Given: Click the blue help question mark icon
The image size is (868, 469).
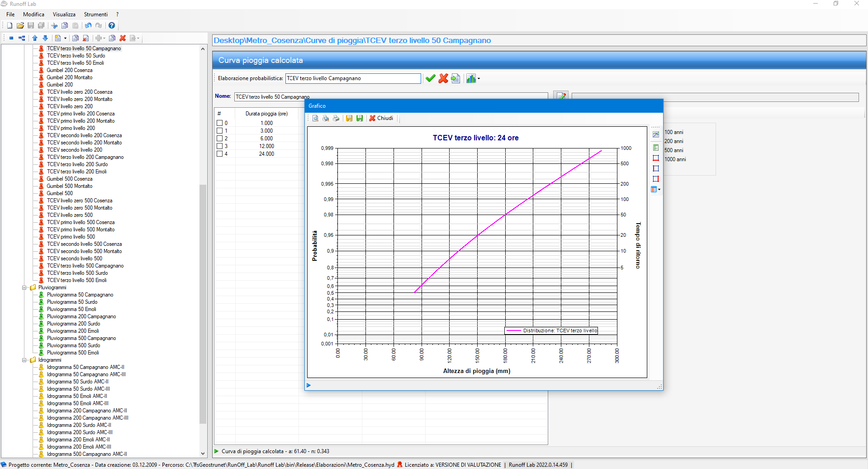Looking at the screenshot, I should (112, 25).
